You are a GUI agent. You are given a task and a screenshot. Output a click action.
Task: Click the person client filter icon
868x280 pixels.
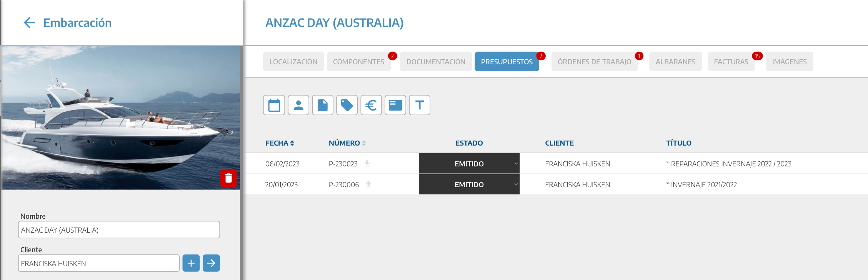coord(298,105)
